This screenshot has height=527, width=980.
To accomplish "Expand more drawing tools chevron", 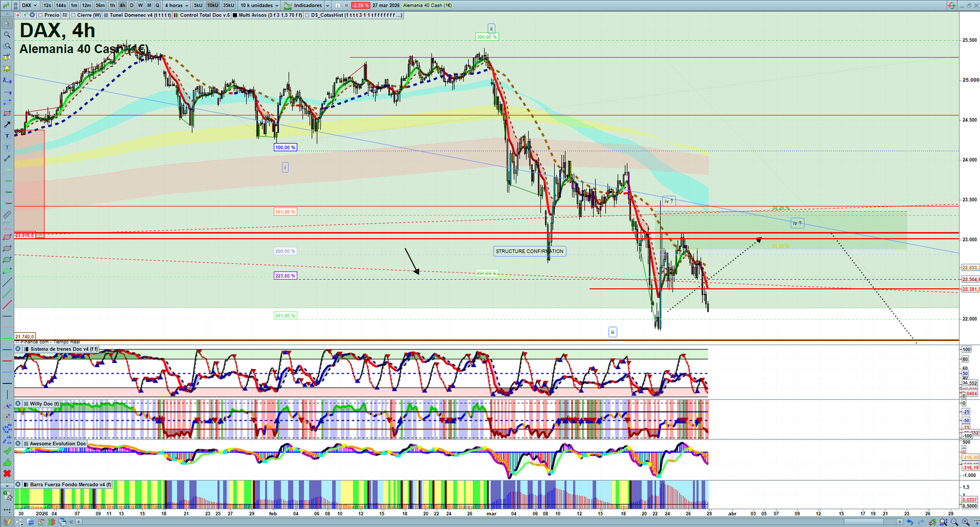I will coord(7,485).
